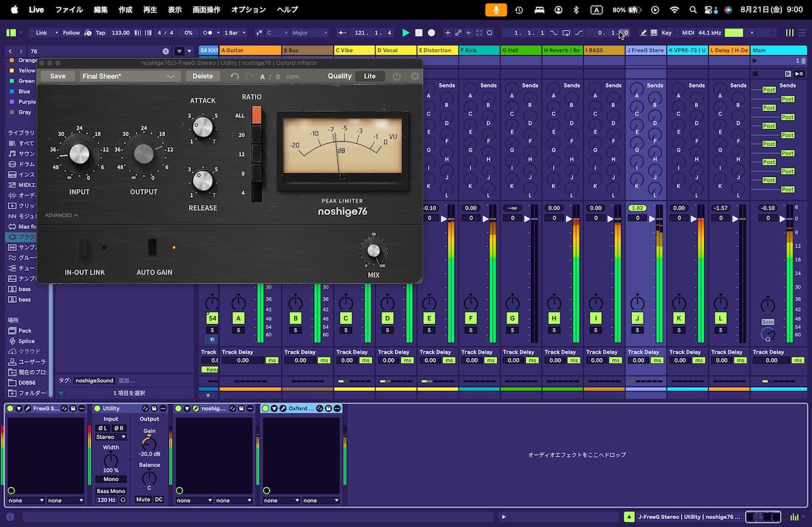812x527 pixels.
Task: Toggle the IN-OUT LINK switch
Action: (83, 247)
